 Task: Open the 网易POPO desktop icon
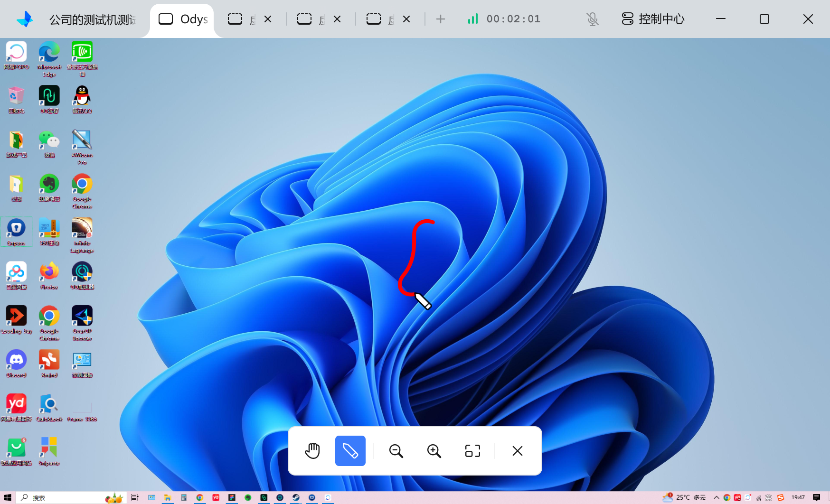tap(16, 56)
